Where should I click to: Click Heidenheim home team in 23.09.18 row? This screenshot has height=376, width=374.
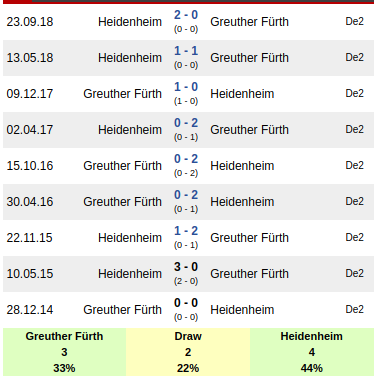point(130,22)
